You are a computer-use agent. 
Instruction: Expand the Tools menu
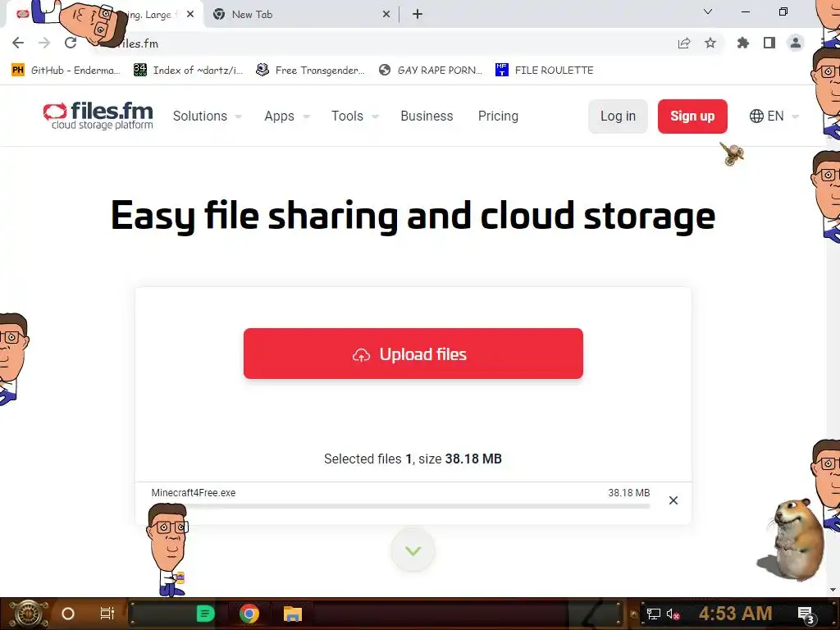[354, 116]
